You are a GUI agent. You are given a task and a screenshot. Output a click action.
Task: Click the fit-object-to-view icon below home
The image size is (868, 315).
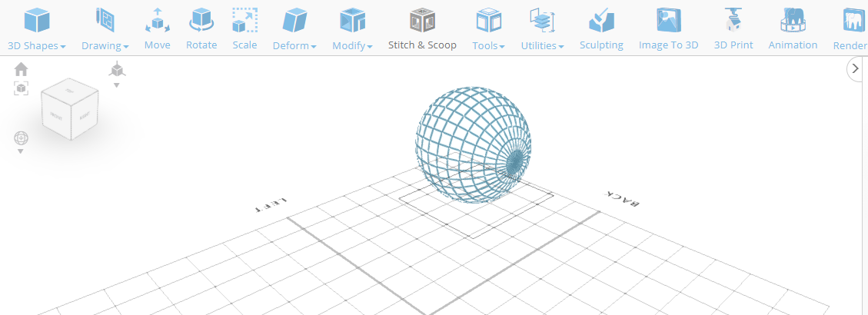(21, 88)
